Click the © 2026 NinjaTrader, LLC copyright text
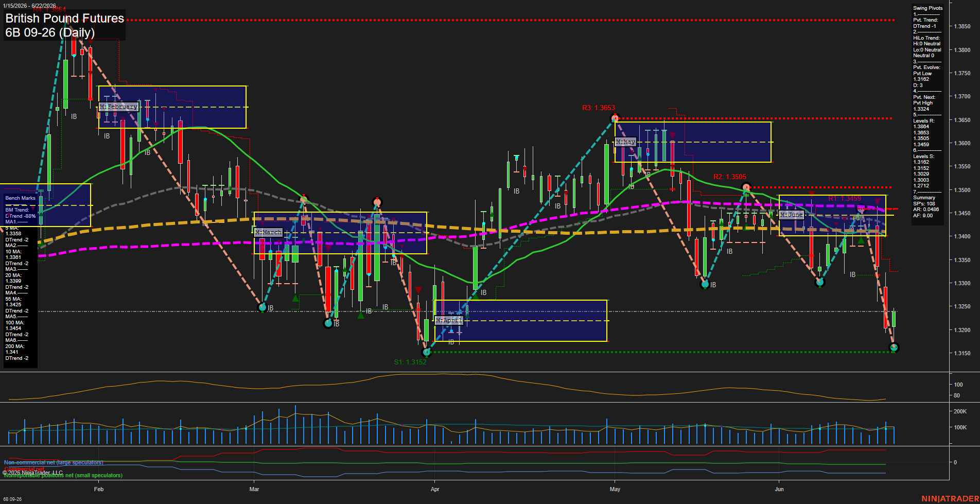The width and height of the screenshot is (980, 504). (x=33, y=473)
